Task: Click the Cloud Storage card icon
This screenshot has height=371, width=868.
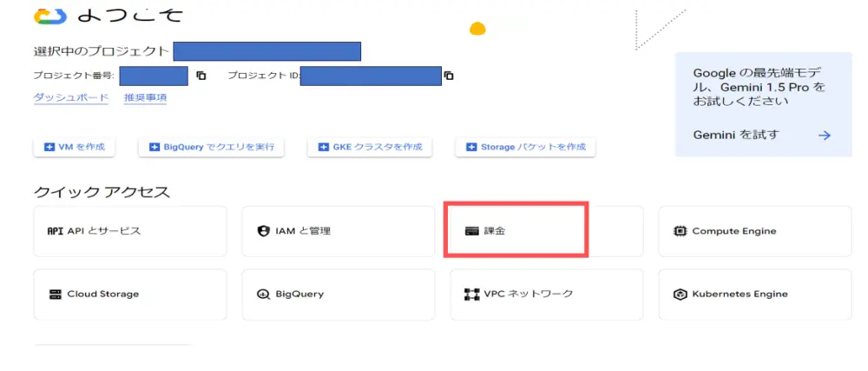Action: tap(55, 294)
